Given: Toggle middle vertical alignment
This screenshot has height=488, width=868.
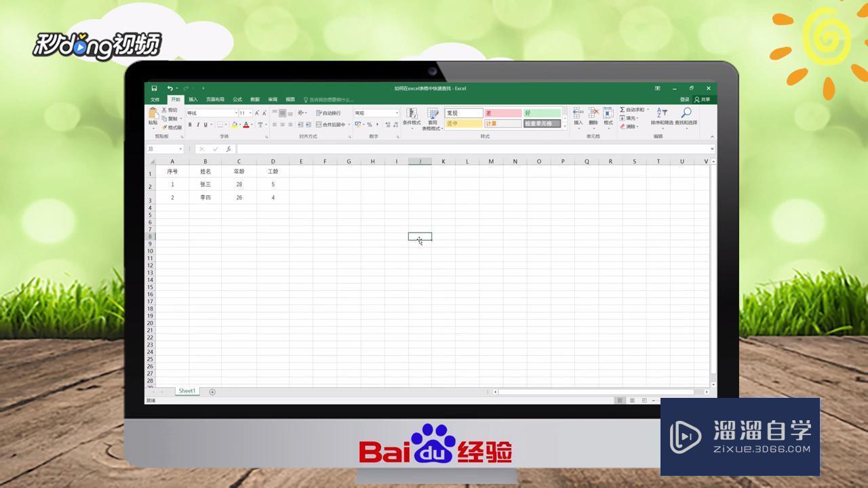Looking at the screenshot, I should [282, 113].
